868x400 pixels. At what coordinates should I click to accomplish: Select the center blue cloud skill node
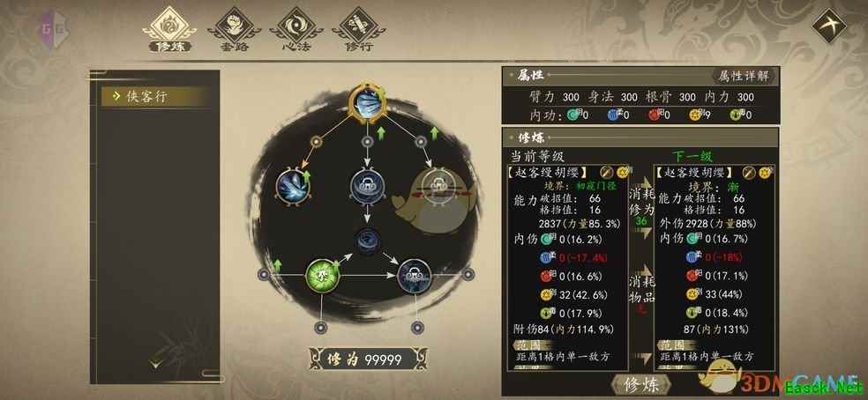(x=366, y=185)
